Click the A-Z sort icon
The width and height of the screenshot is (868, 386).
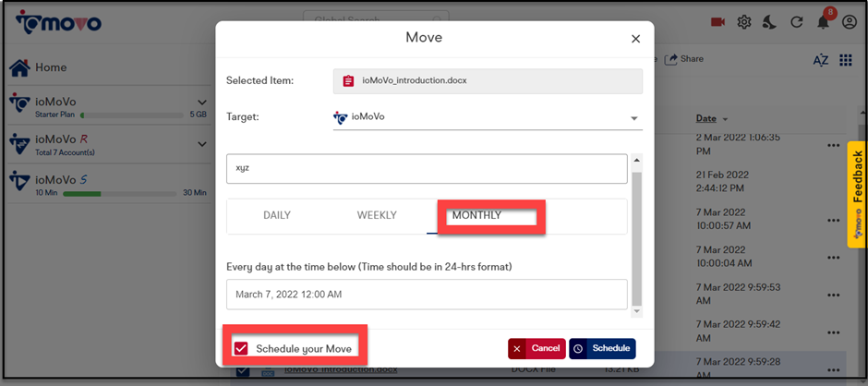coord(820,60)
